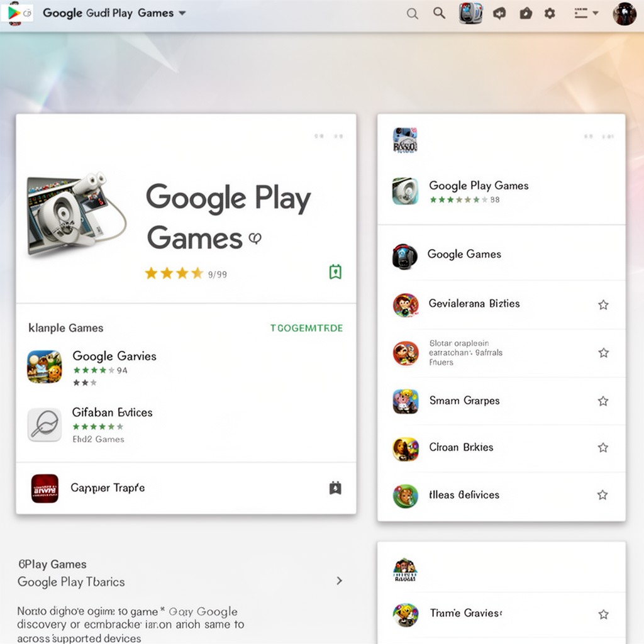Open the Slotar orapleain game icon
The height and width of the screenshot is (644, 644).
point(406,353)
